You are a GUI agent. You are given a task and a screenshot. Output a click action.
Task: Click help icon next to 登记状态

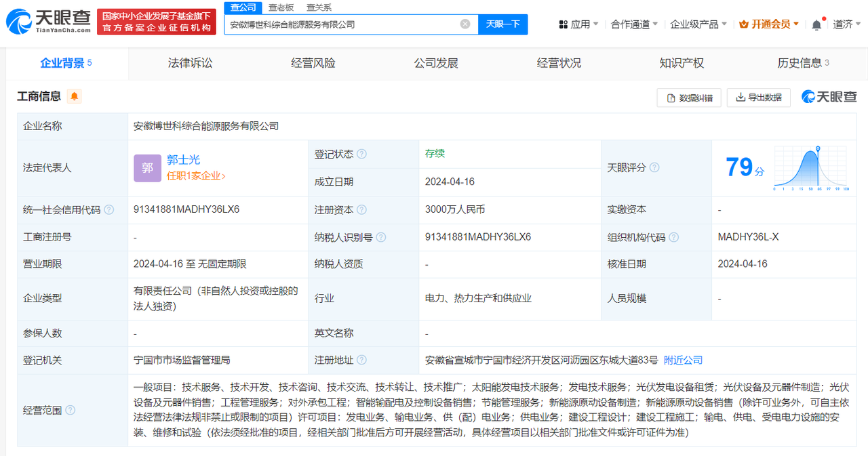(x=361, y=154)
